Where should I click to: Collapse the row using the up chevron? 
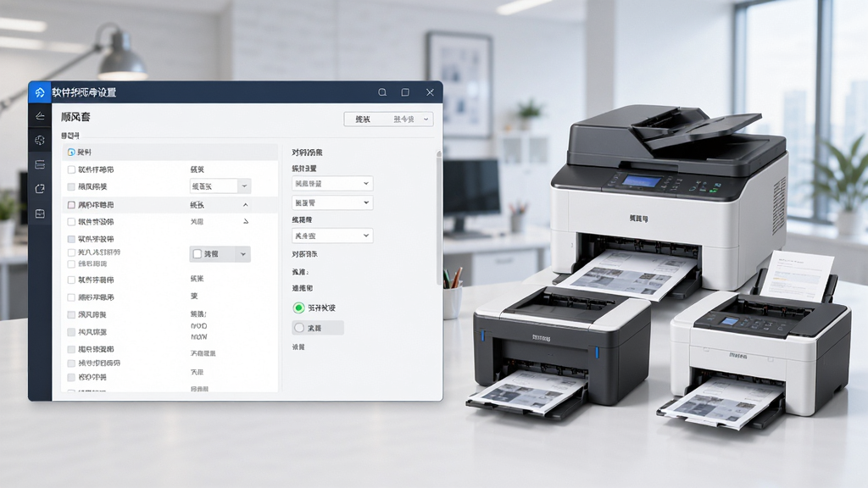tap(246, 205)
